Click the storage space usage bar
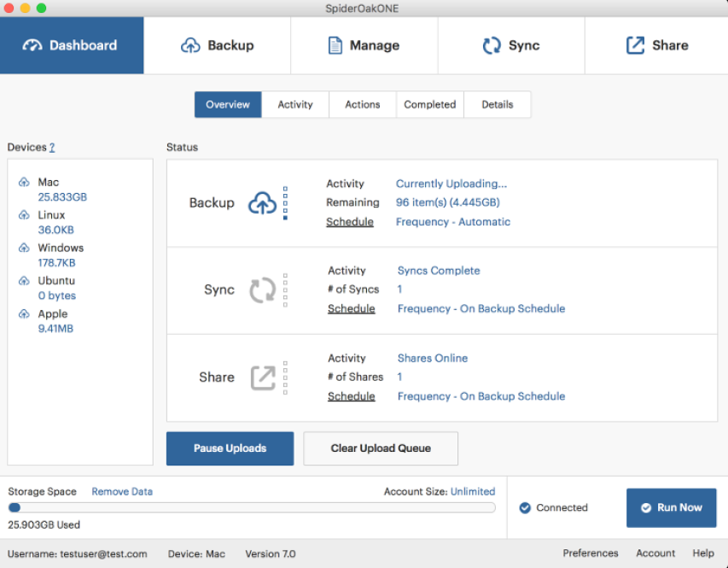The height and width of the screenshot is (568, 728). 252,507
